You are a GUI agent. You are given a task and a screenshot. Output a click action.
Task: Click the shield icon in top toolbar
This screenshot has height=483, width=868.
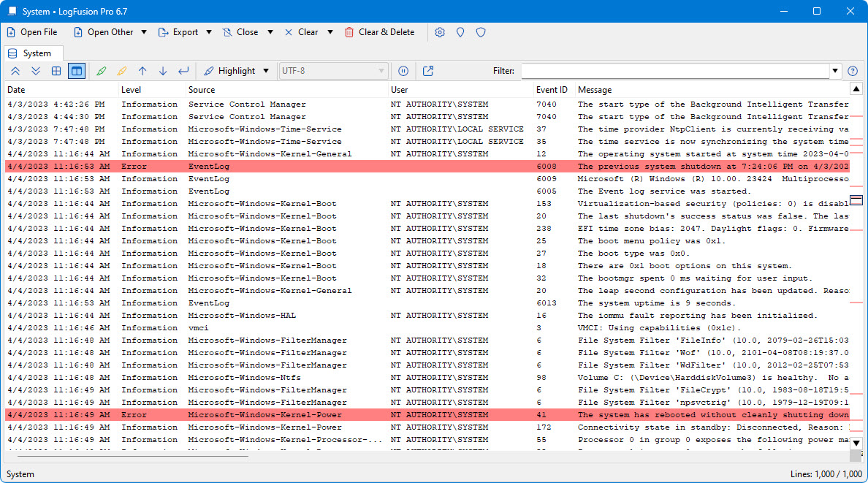[481, 32]
